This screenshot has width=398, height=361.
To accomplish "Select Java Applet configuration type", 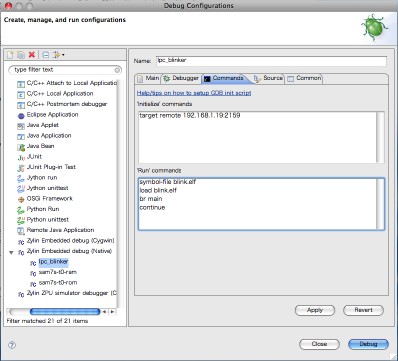I will pyautogui.click(x=43, y=125).
